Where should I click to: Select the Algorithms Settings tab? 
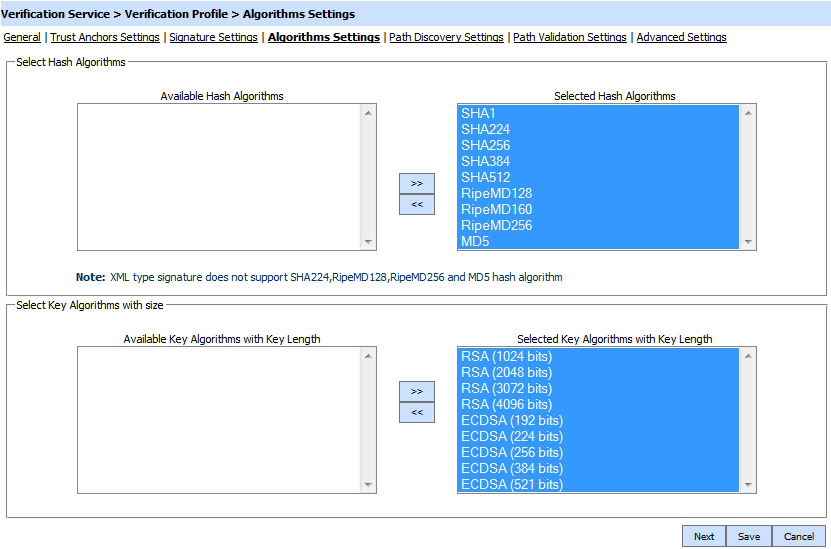[324, 37]
